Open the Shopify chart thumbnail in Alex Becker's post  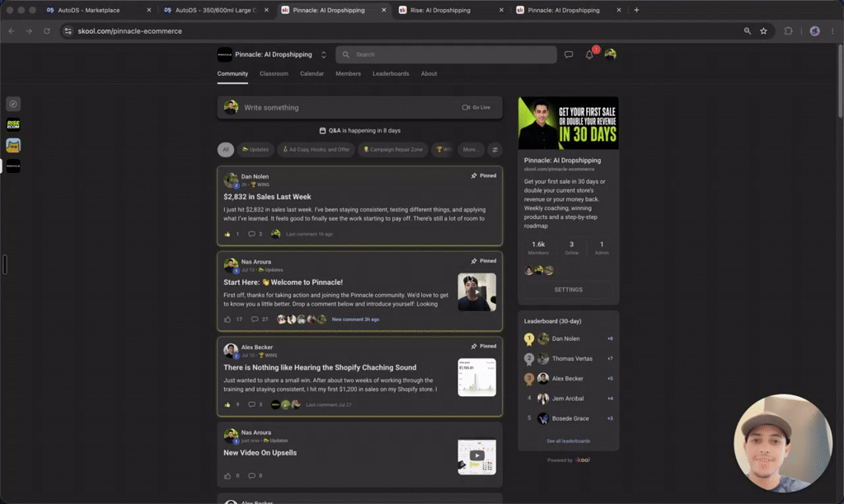point(477,377)
